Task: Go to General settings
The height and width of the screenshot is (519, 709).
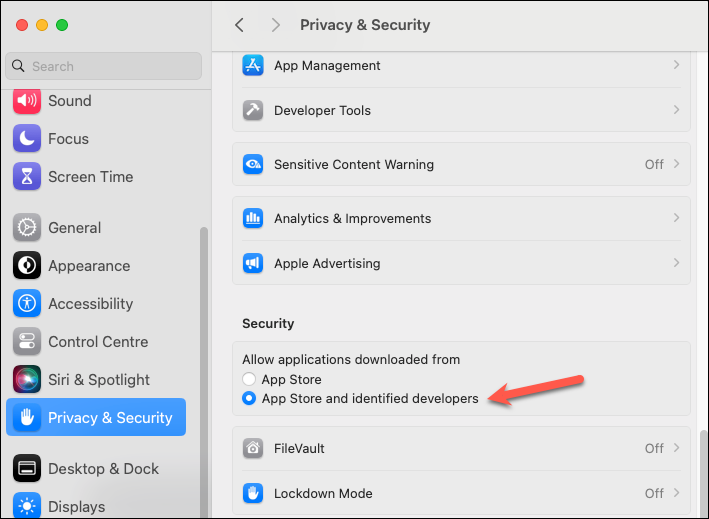Action: tap(75, 228)
